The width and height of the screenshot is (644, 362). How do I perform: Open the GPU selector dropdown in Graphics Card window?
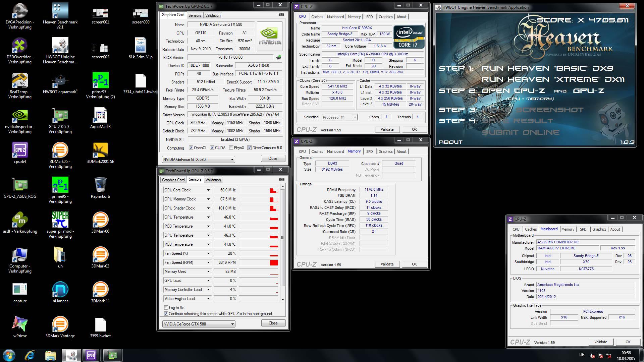(198, 160)
